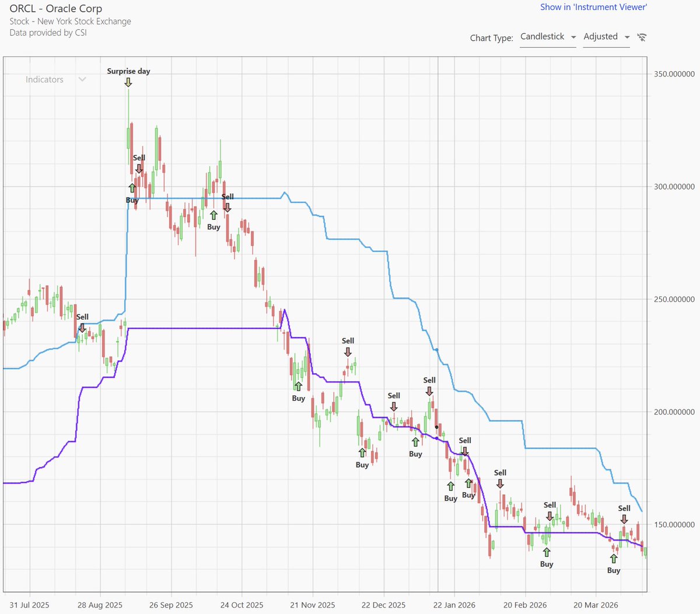Click the Buy arrow just before 22 Jan 2026
Screen dimensions: 700x614
click(450, 486)
